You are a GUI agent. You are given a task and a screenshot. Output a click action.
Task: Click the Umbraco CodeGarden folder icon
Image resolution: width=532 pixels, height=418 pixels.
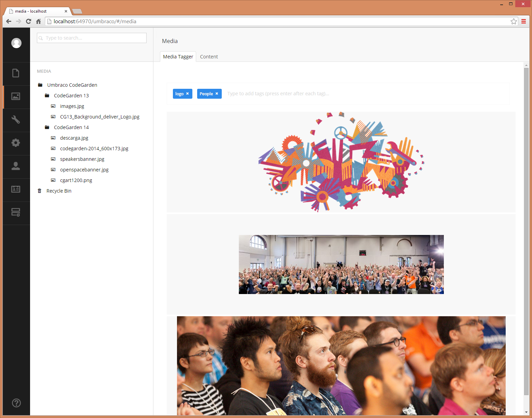40,85
